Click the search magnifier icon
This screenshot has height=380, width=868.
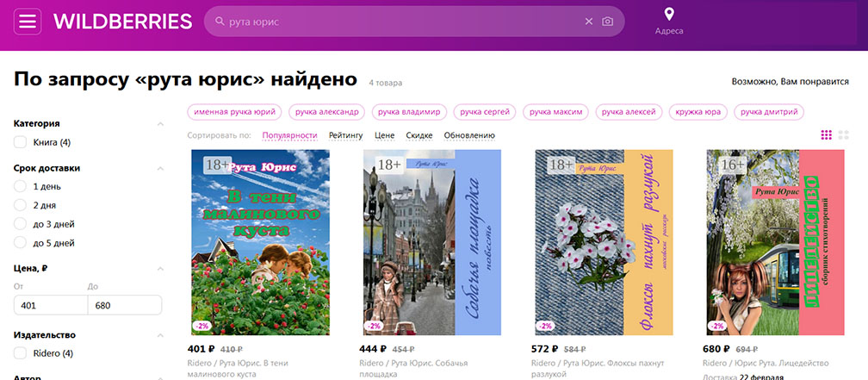click(x=220, y=22)
